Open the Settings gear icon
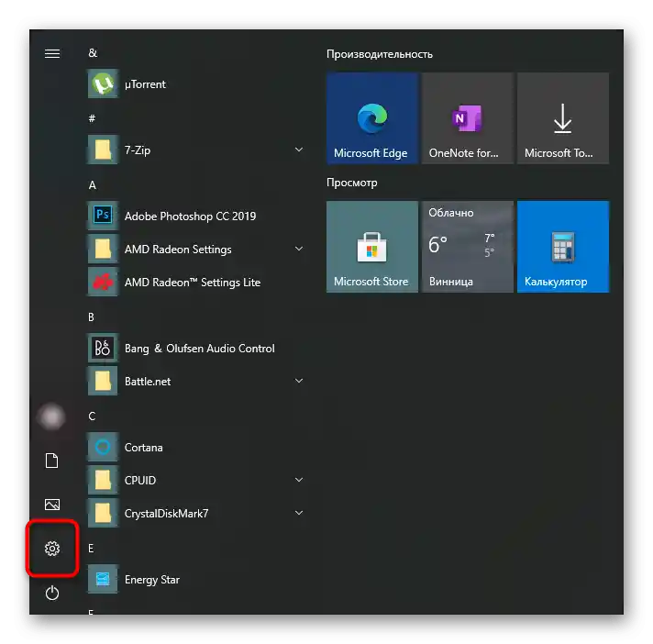 [x=52, y=549]
